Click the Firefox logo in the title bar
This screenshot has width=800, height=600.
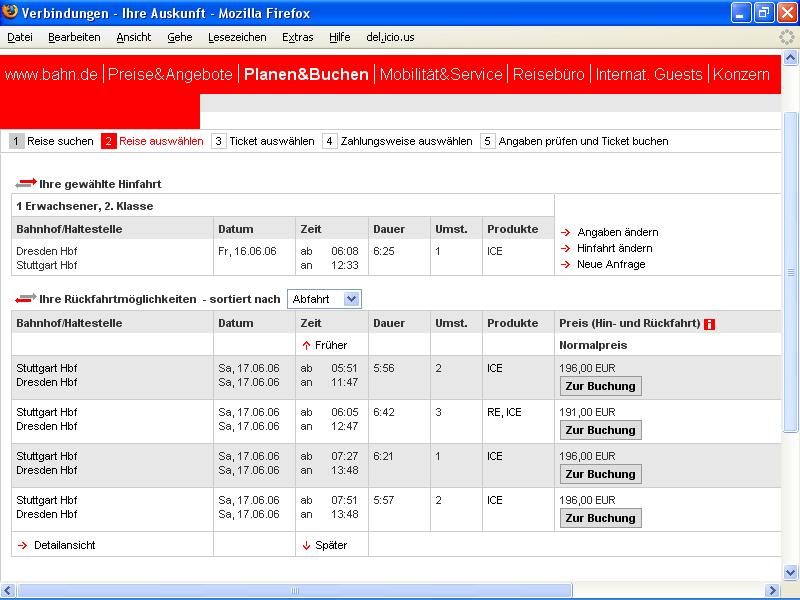coord(10,12)
